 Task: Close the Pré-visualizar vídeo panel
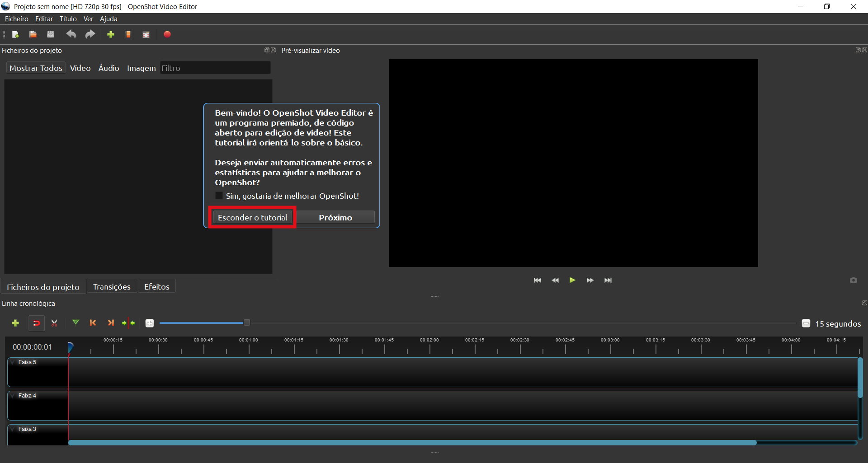[x=864, y=50]
